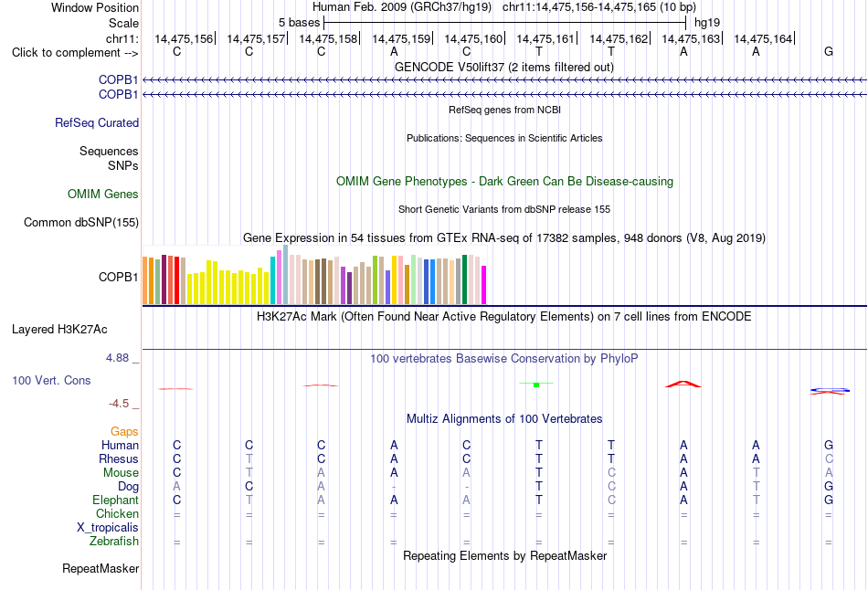868x590 pixels.
Task: Click the GENCODE V50lift37 track title
Action: point(504,67)
